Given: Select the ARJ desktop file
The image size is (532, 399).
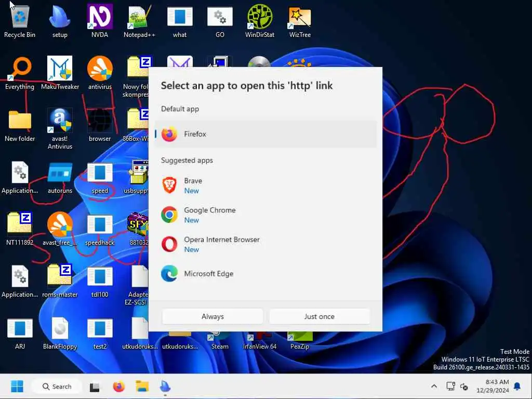Looking at the screenshot, I should 20,333.
